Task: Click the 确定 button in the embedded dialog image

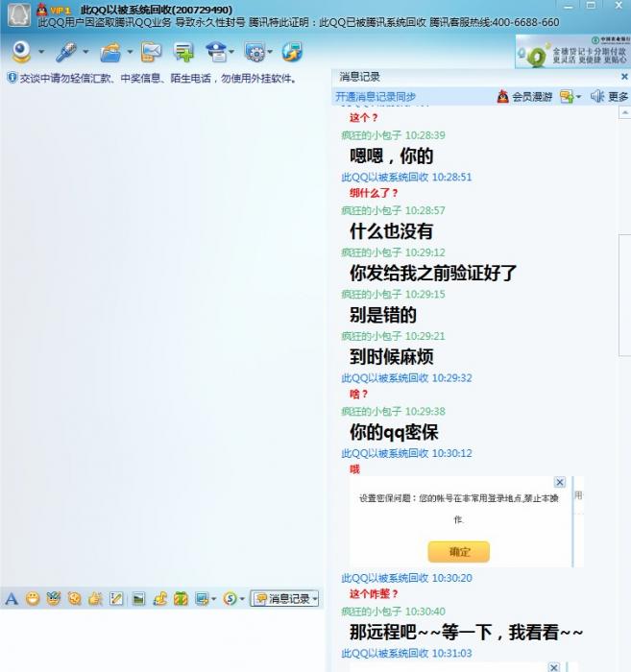Action: point(459,552)
